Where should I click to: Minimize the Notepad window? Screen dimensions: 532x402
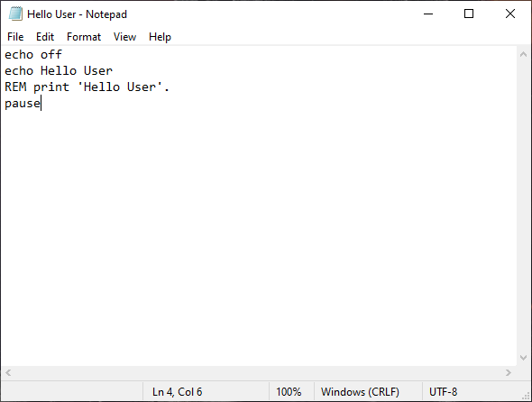(428, 14)
